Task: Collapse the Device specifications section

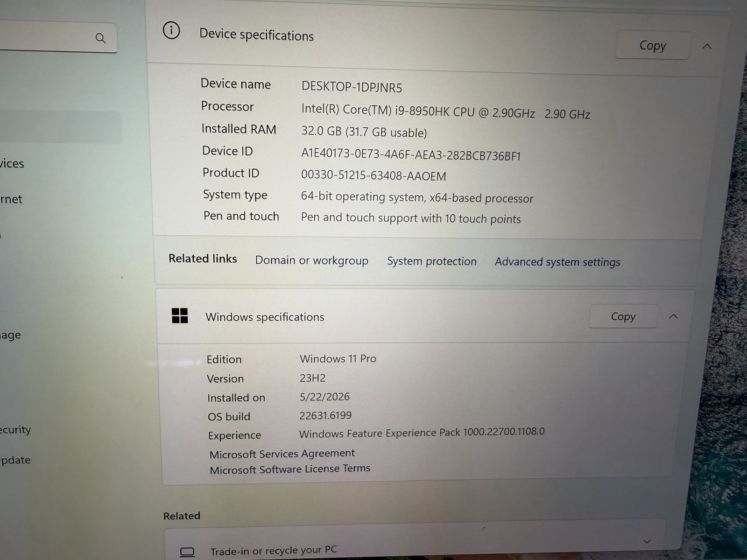Action: pyautogui.click(x=707, y=47)
